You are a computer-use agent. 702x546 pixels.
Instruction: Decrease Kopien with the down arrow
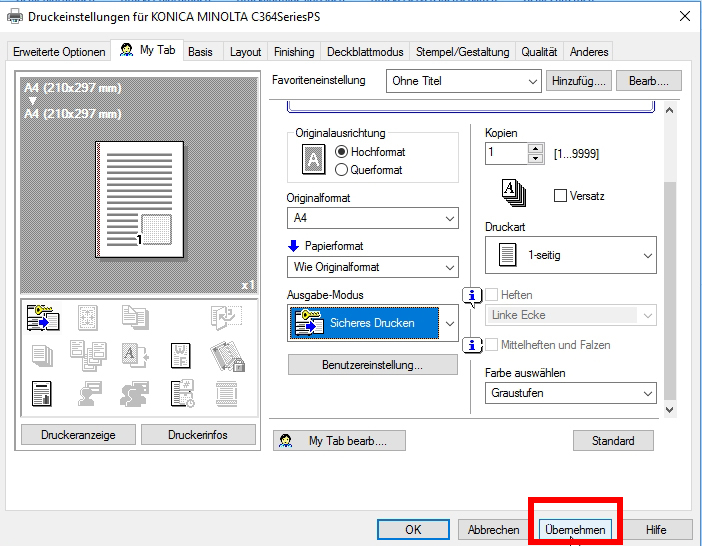tap(535, 158)
